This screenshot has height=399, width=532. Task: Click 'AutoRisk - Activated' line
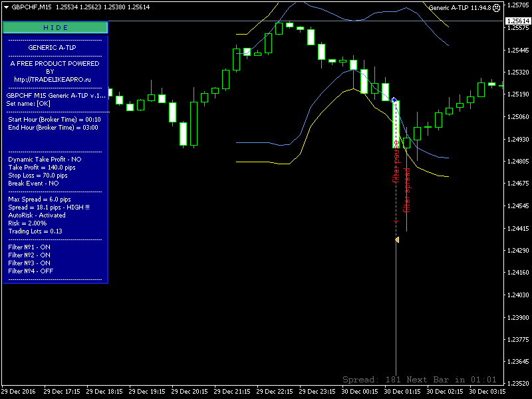[x=37, y=215]
